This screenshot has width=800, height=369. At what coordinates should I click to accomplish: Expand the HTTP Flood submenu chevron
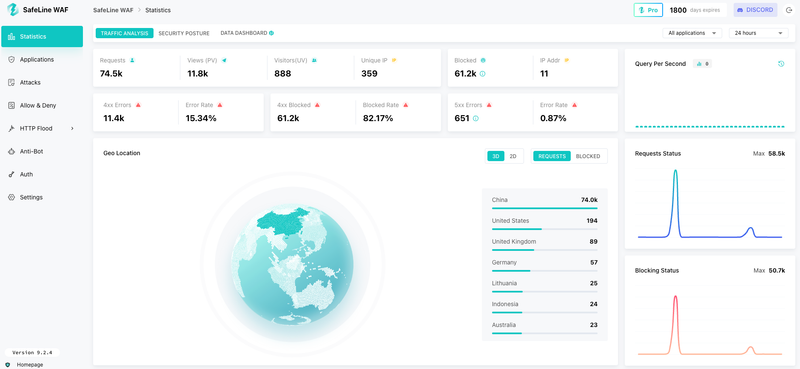tap(72, 128)
